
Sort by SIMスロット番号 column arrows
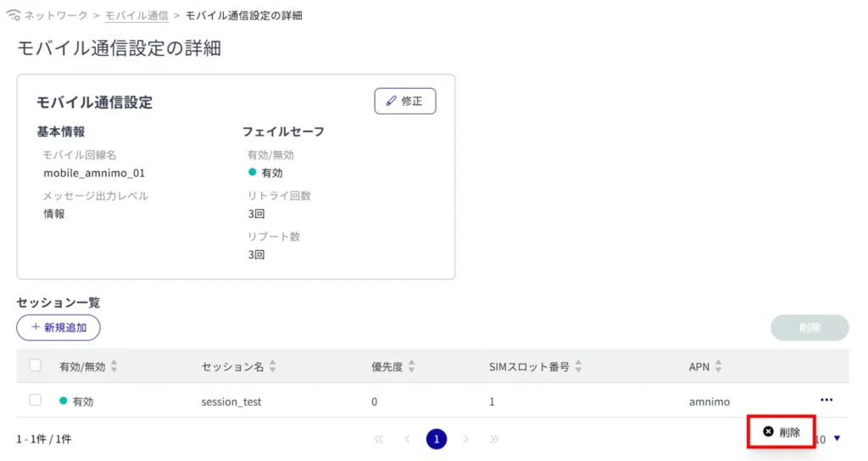coord(578,367)
